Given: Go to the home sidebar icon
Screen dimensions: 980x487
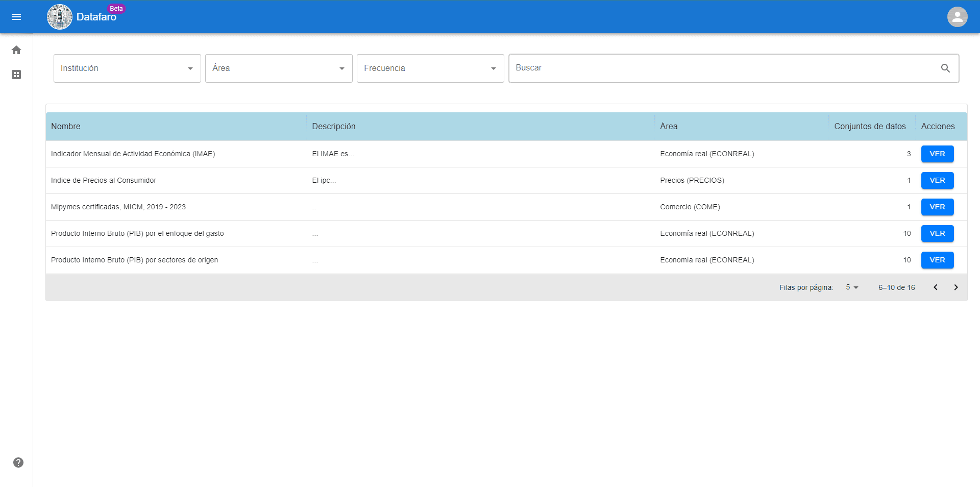Looking at the screenshot, I should pyautogui.click(x=16, y=50).
